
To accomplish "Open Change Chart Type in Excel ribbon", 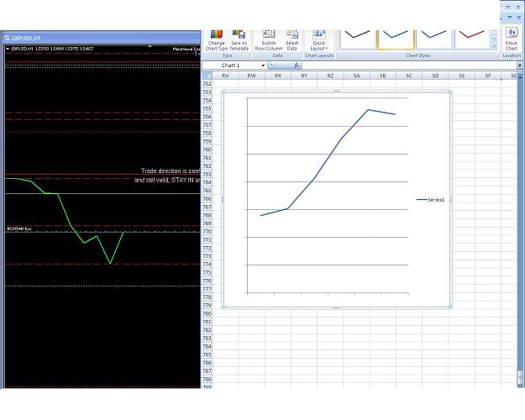I will (x=216, y=40).
